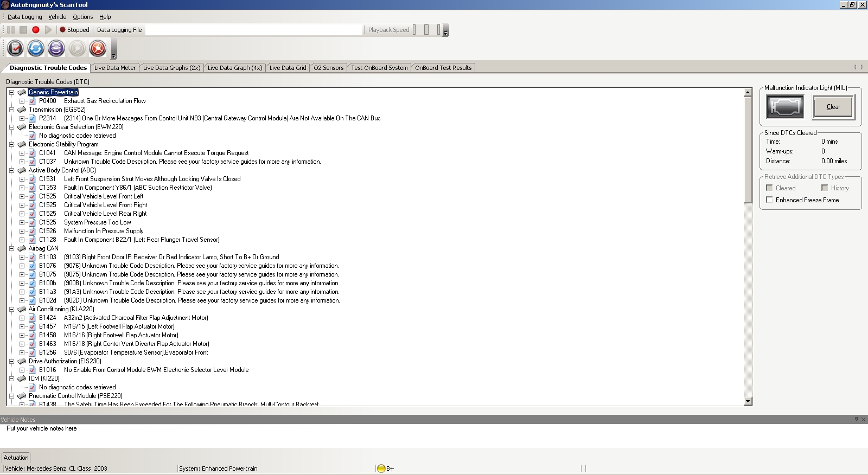The height and width of the screenshot is (475, 868).
Task: Toggle the checkbox beside code C1531
Action: (32, 179)
